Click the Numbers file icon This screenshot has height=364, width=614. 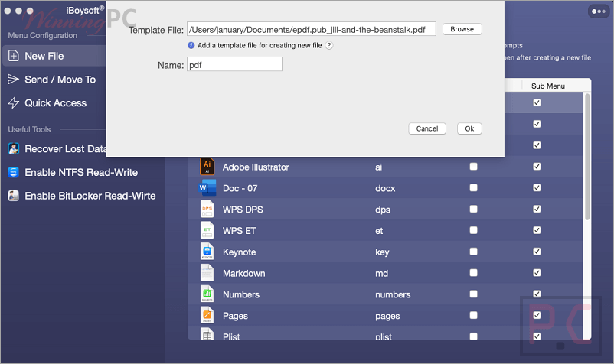(x=207, y=294)
